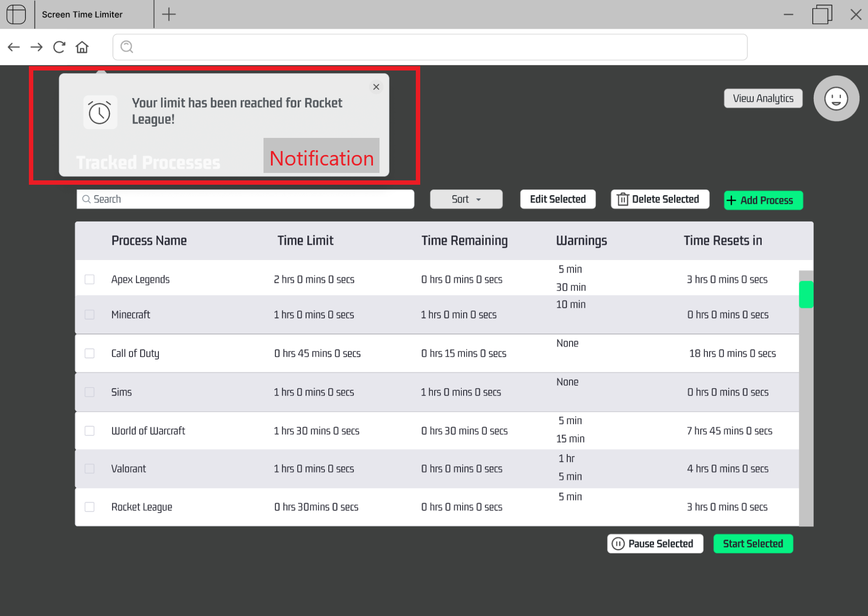Click the browser back arrow

(14, 47)
